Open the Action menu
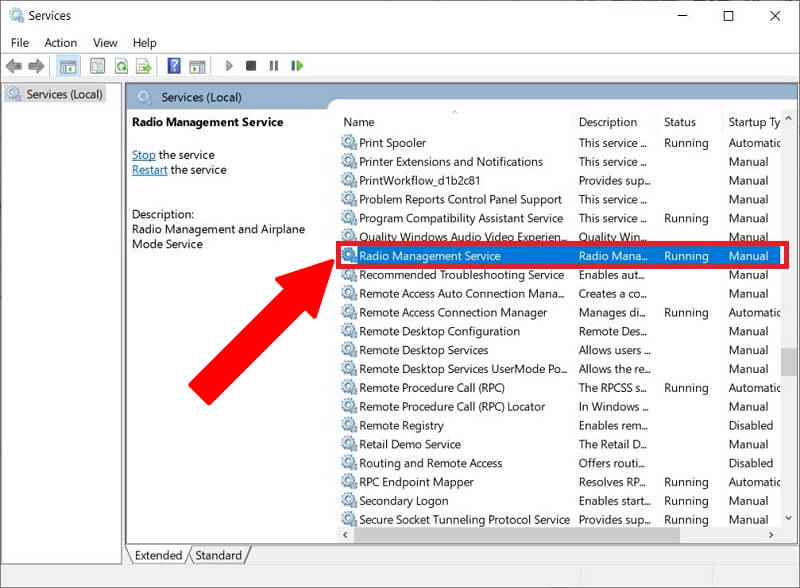The width and height of the screenshot is (800, 588). (x=61, y=42)
